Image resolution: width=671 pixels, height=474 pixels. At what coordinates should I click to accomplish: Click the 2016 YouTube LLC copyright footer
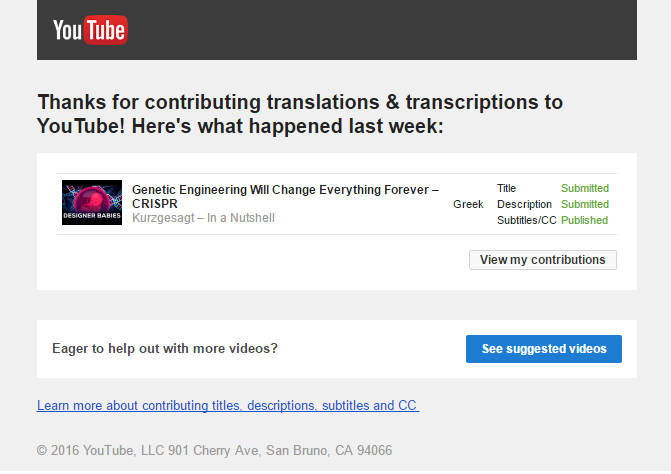(x=214, y=450)
